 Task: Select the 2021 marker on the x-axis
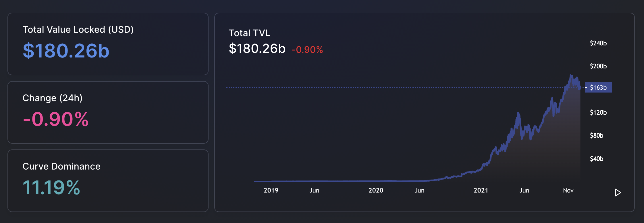coord(481,190)
